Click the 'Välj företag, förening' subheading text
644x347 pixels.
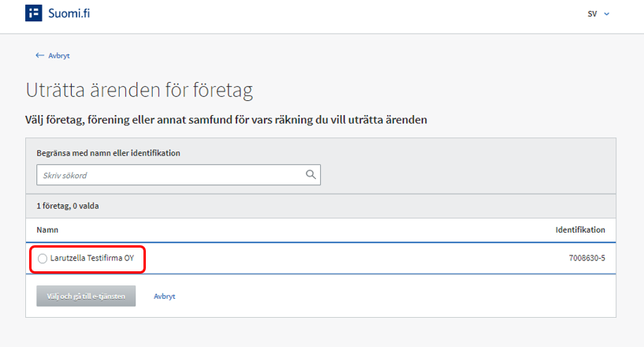pos(227,120)
